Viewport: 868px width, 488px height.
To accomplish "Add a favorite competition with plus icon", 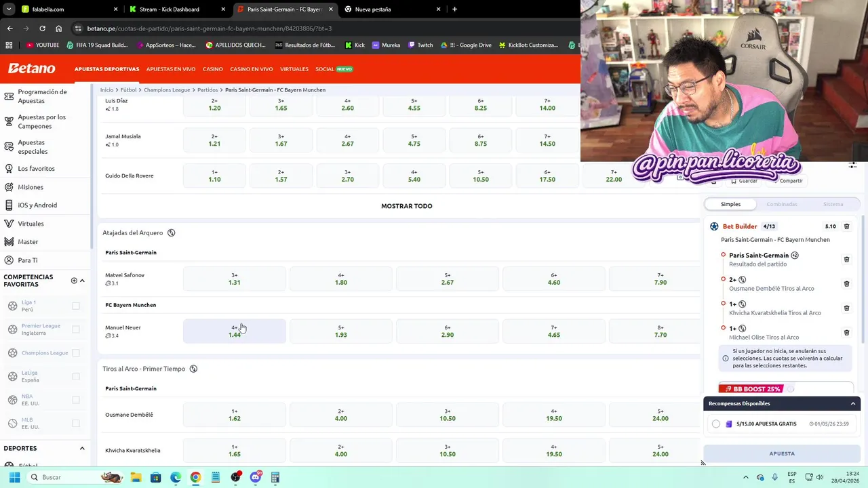I will (74, 281).
